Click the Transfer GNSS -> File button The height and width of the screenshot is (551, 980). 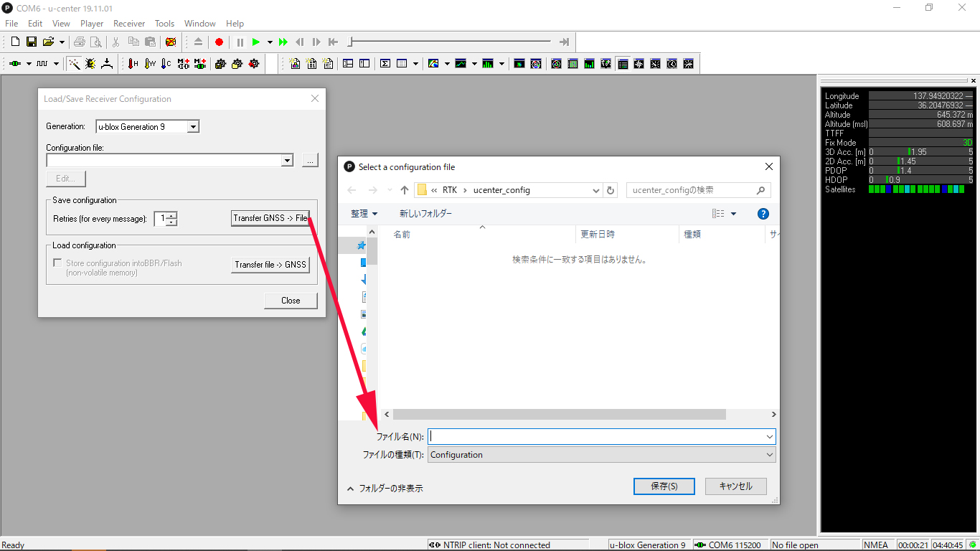point(270,218)
